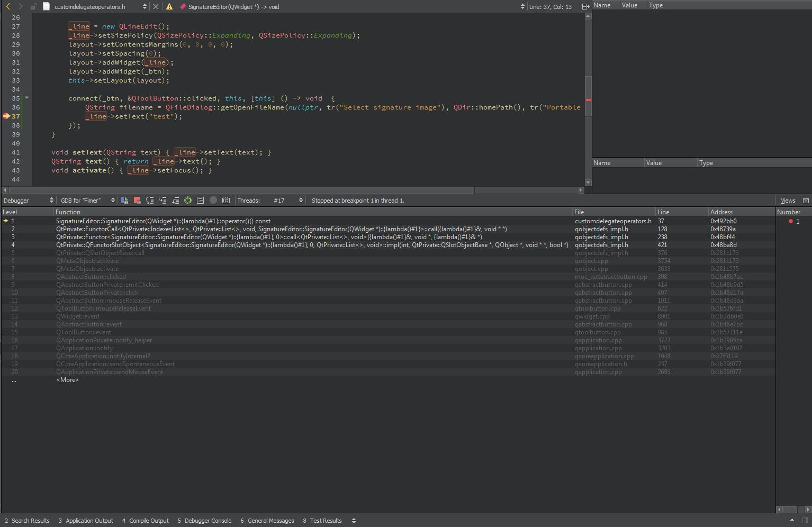Click the grey record circle icon

[x=213, y=200]
